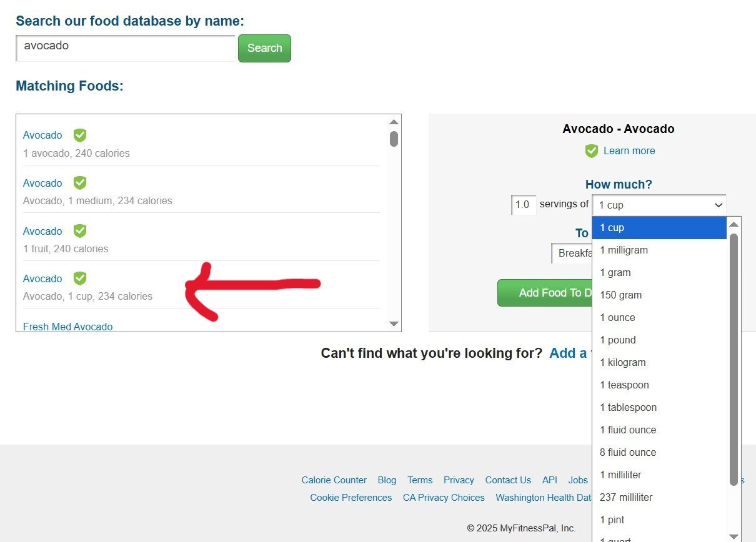
Task: Click the Add Food To Diary button
Action: click(545, 293)
